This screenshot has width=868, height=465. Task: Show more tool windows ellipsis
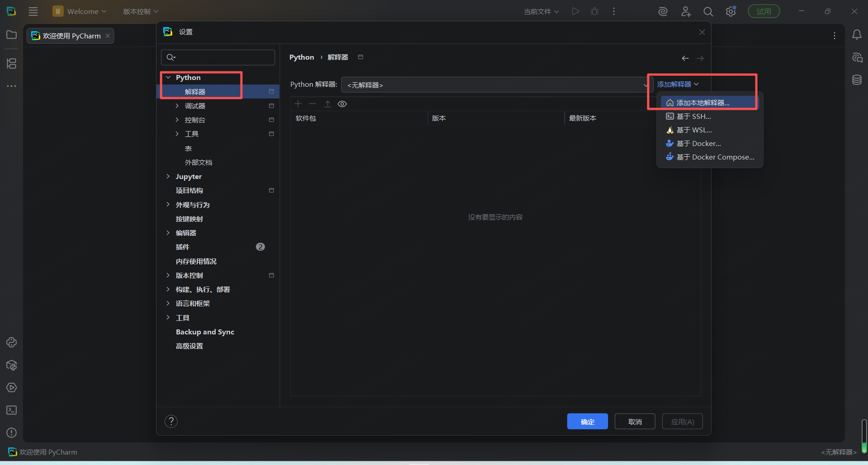12,86
